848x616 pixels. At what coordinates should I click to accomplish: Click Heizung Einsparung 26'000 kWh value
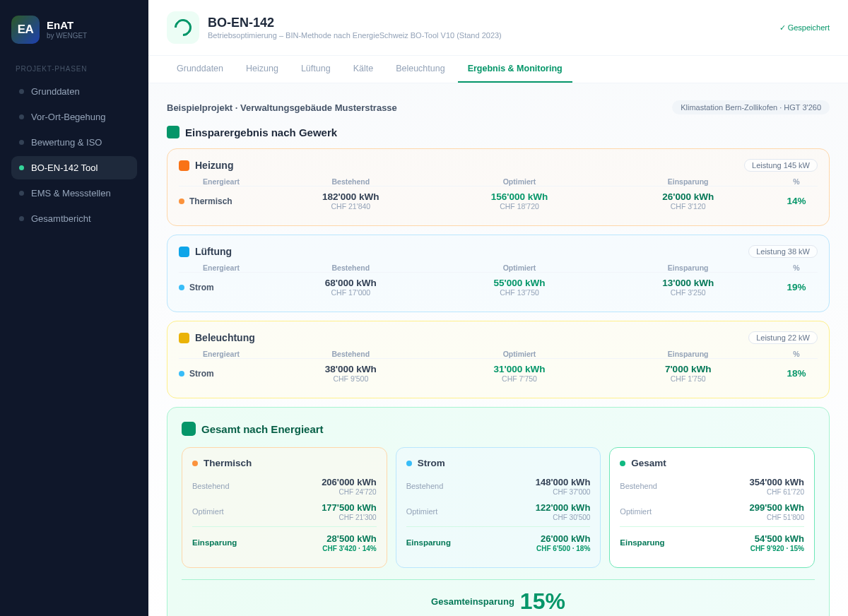tap(688, 196)
